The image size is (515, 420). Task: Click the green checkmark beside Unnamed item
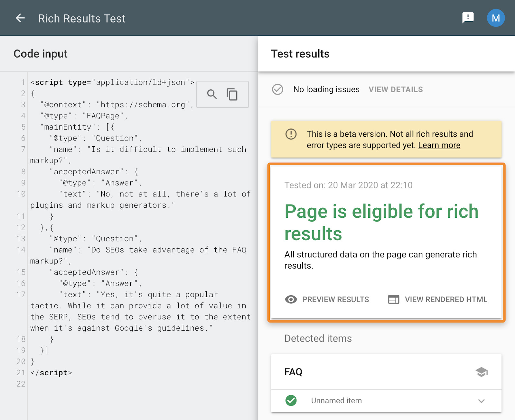tap(291, 400)
